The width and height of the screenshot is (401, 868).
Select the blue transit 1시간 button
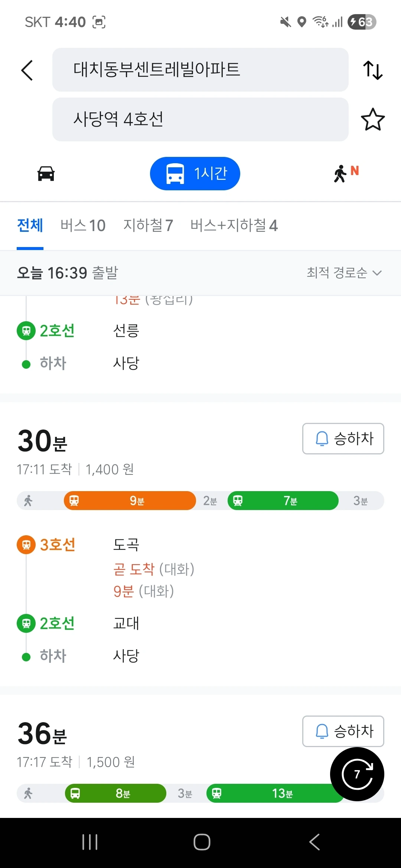pyautogui.click(x=195, y=174)
